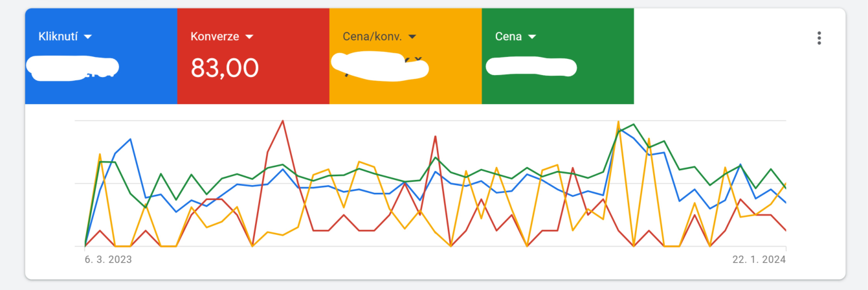Image resolution: width=868 pixels, height=290 pixels.
Task: Click the green line's highest peak on chart
Action: pos(634,124)
